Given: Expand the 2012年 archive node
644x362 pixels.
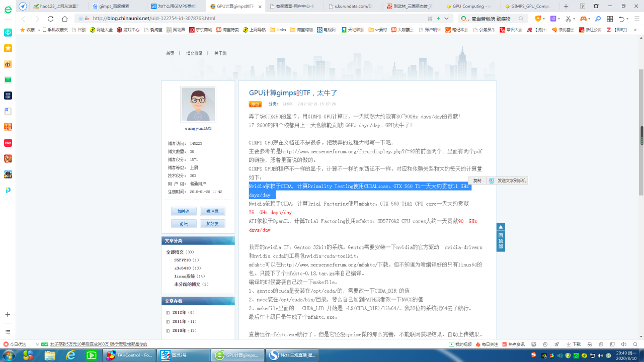Looking at the screenshot, I should click(168, 313).
